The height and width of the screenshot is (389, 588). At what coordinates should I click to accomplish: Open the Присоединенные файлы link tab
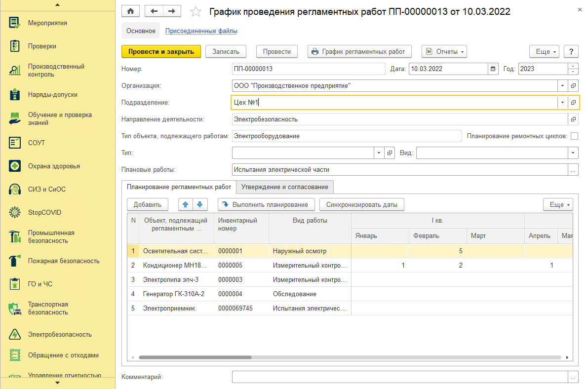tap(201, 31)
